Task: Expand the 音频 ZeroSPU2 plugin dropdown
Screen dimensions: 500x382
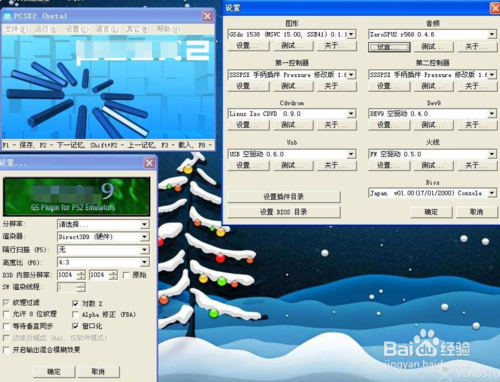Action: pos(492,34)
